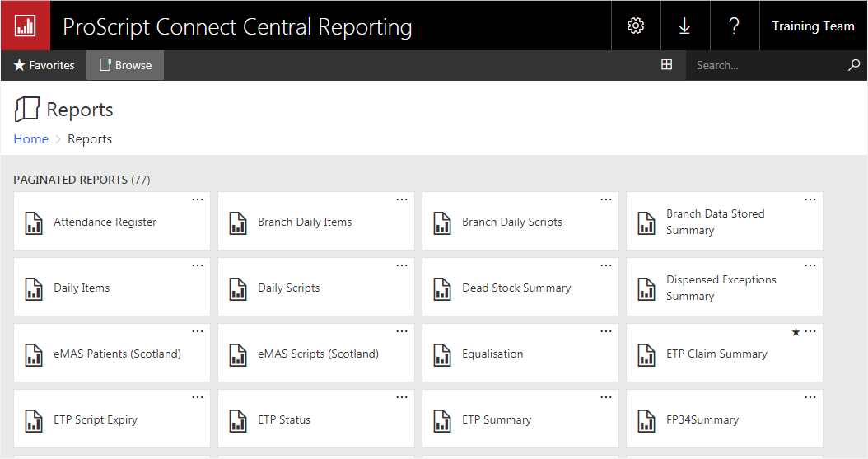Image resolution: width=868 pixels, height=459 pixels.
Task: Open the ETP Summary report
Action: [x=520, y=419]
